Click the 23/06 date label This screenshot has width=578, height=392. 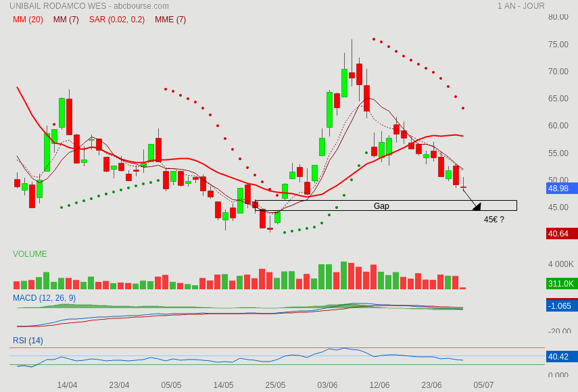pos(431,385)
